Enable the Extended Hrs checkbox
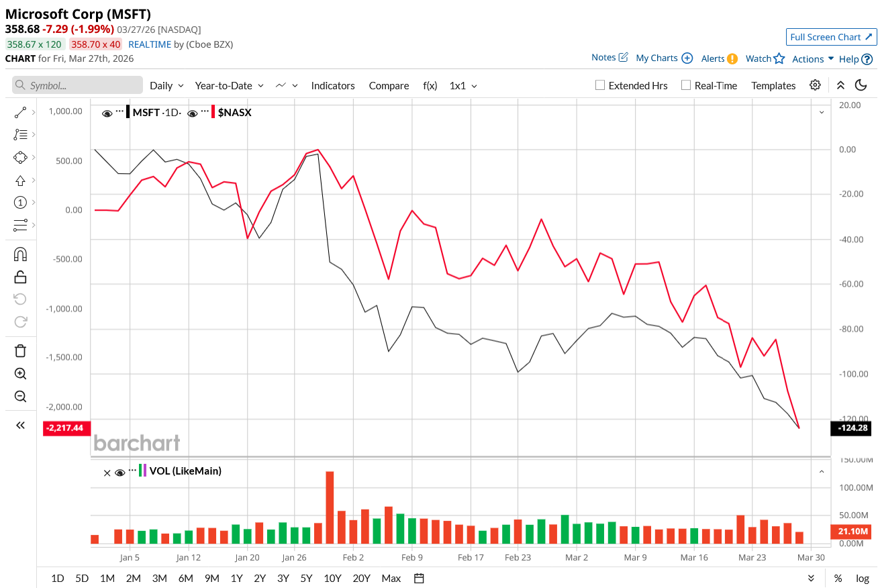Viewport: 878px width, 588px height. point(601,85)
